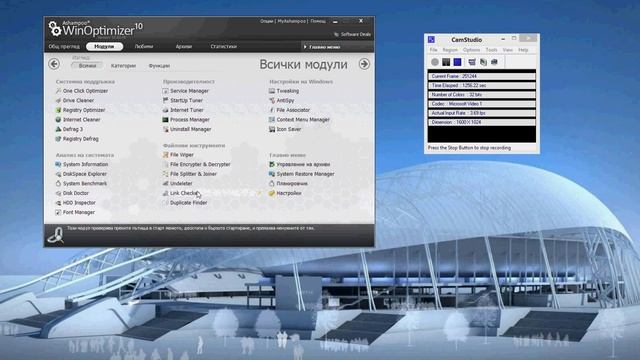Click the Service Manager icon
This screenshot has width=640, height=360.
pos(165,91)
